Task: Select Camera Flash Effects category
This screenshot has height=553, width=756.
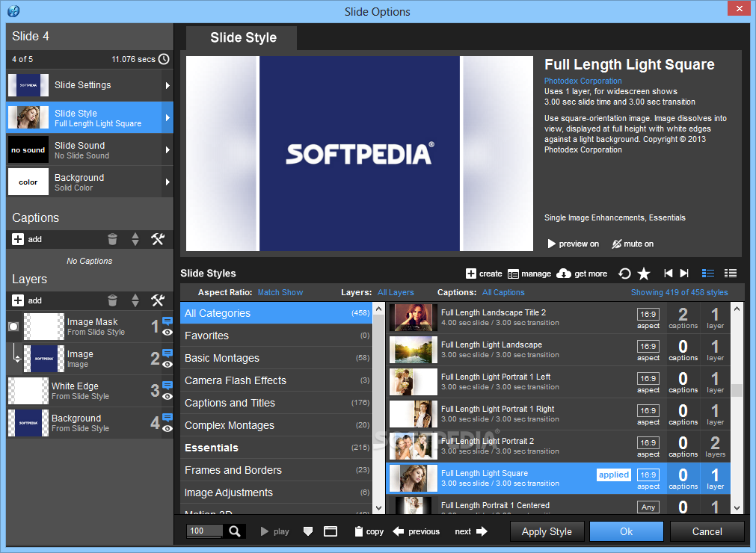Action: tap(276, 380)
